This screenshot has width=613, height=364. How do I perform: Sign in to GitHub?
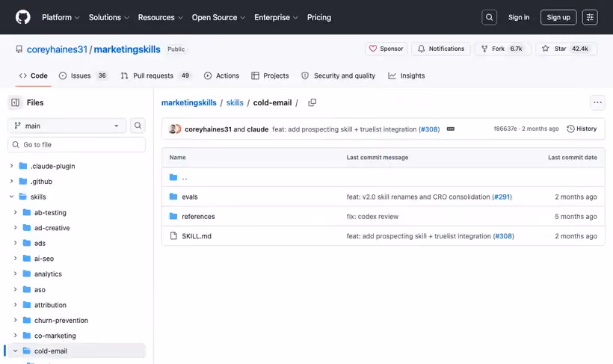[518, 17]
